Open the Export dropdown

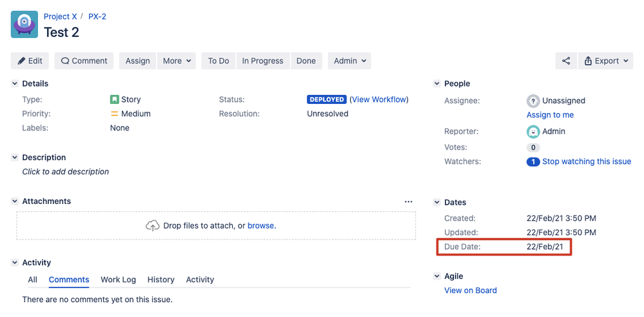[605, 61]
